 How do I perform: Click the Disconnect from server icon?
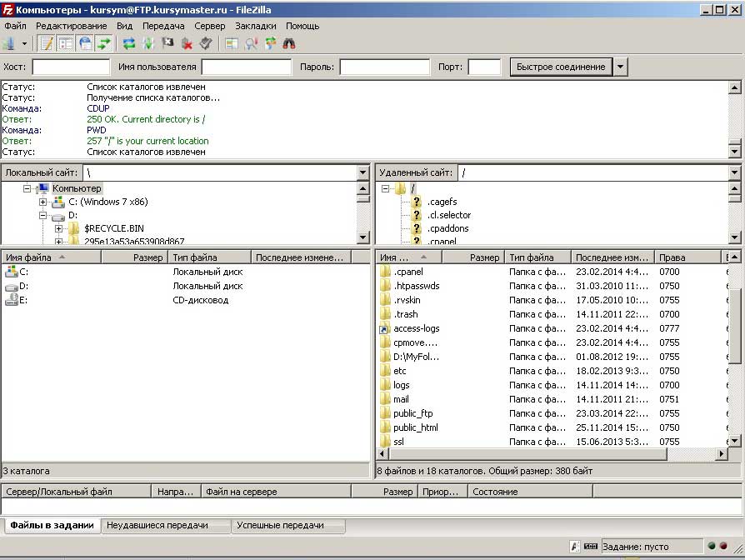pyautogui.click(x=187, y=43)
